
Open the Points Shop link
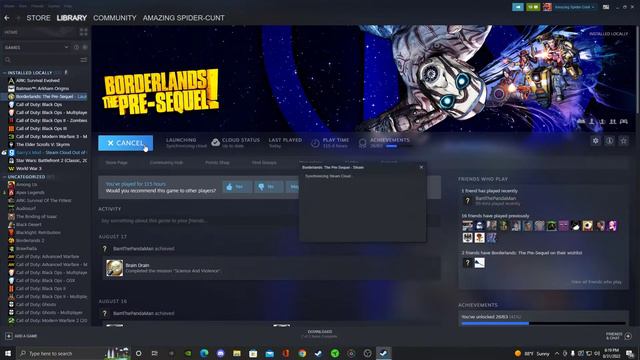(217, 162)
